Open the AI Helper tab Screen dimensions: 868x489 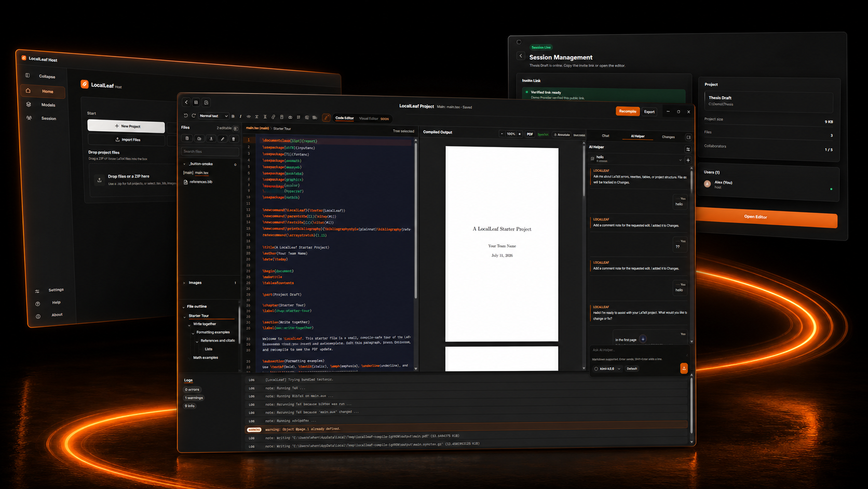pyautogui.click(x=638, y=136)
